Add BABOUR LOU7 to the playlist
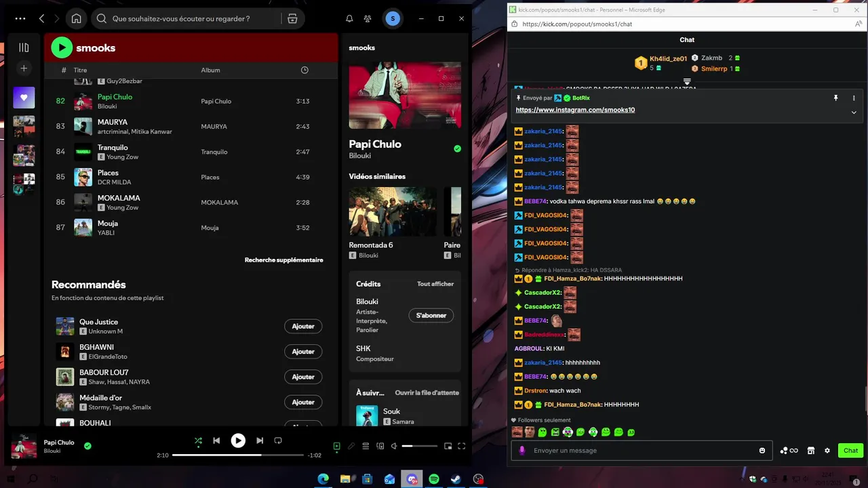This screenshot has width=868, height=488. coord(303,377)
